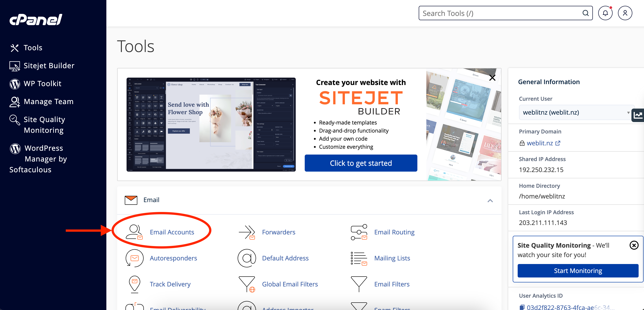Image resolution: width=644 pixels, height=310 pixels.
Task: Click the statistics chart side tab icon
Action: click(x=638, y=115)
